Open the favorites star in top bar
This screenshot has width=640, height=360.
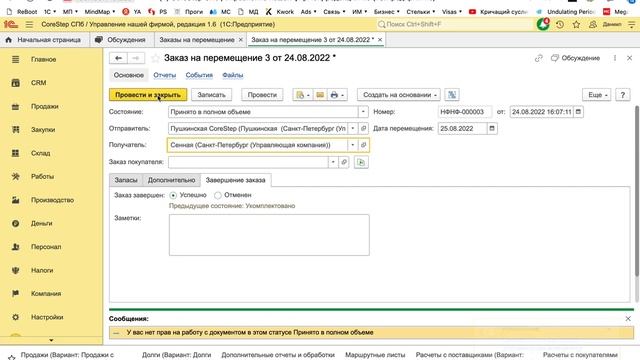click(x=576, y=24)
